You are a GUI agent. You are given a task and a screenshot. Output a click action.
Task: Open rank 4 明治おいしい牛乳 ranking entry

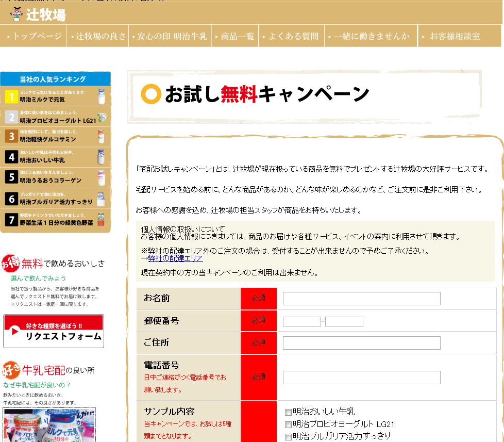point(55,157)
